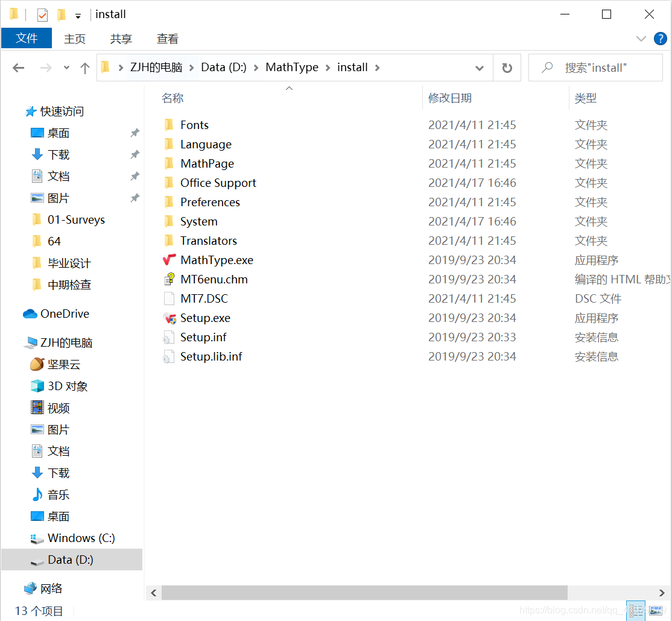This screenshot has height=621, width=672.
Task: Open the 中期检查 quick access folder
Action: coord(62,285)
